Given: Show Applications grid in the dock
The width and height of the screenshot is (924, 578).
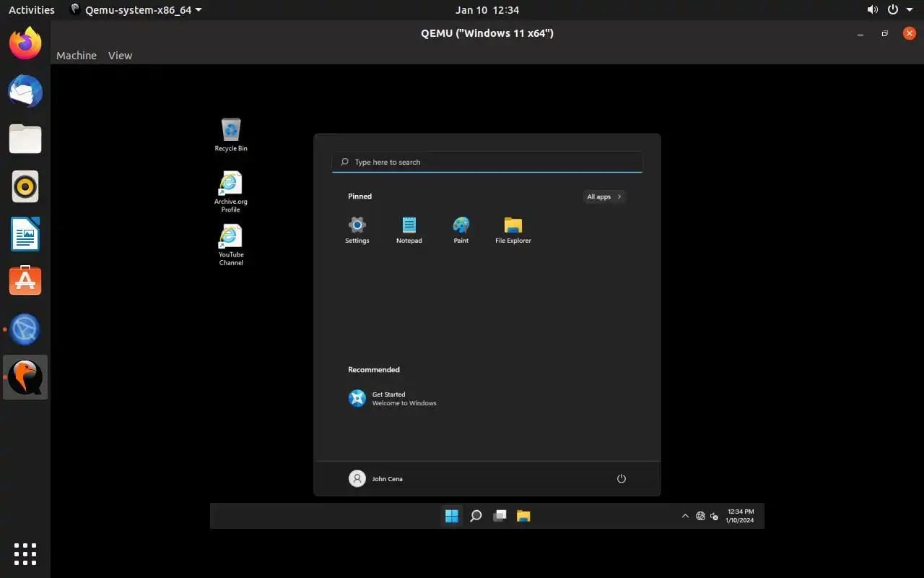Looking at the screenshot, I should tap(25, 554).
